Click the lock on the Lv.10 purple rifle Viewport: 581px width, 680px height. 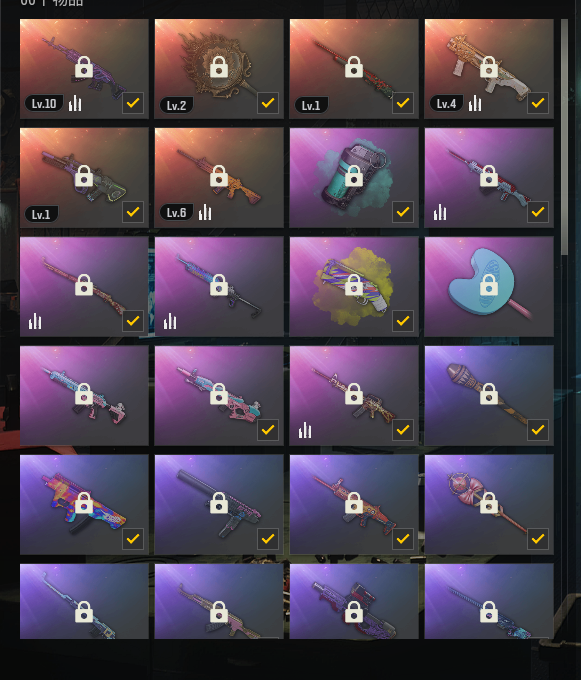click(x=84, y=67)
